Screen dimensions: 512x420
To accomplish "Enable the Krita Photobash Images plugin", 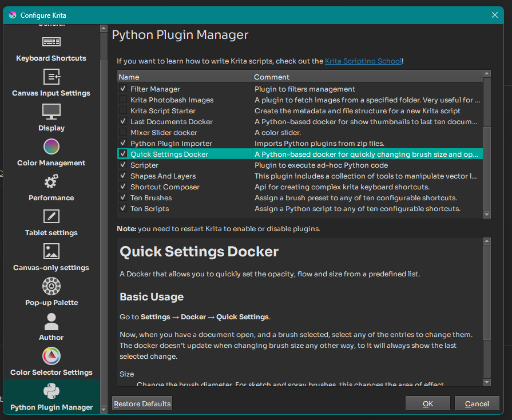I will point(123,100).
